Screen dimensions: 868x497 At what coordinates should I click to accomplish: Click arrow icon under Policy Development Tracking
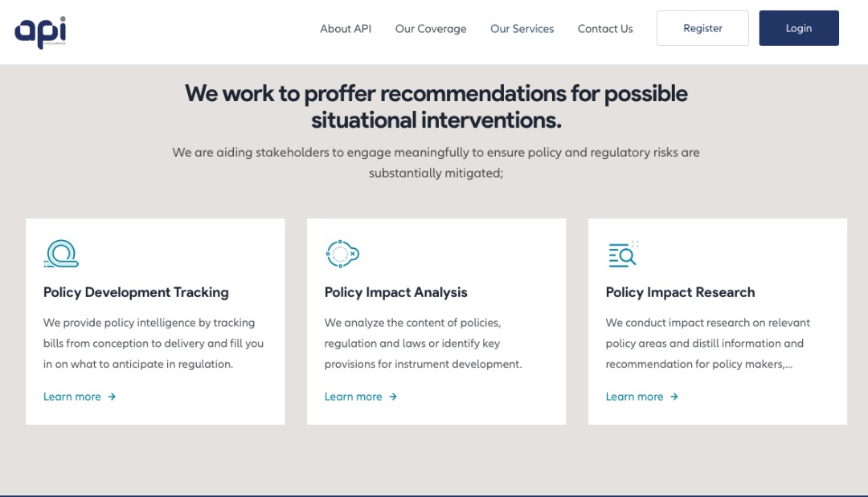(x=113, y=397)
